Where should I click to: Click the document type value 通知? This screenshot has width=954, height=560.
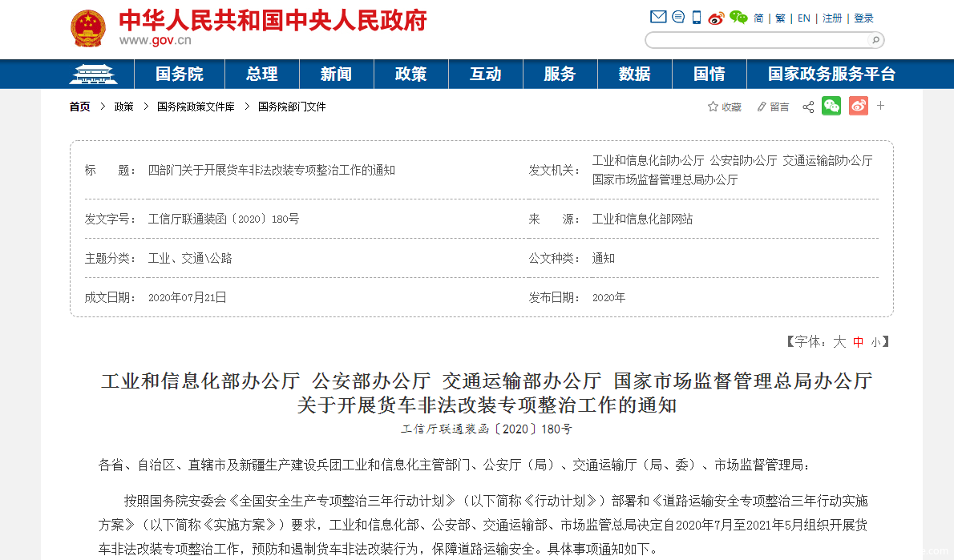tap(604, 259)
